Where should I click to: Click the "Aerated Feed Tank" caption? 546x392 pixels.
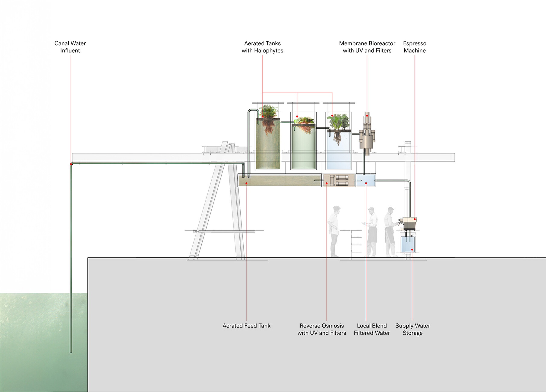(246, 326)
